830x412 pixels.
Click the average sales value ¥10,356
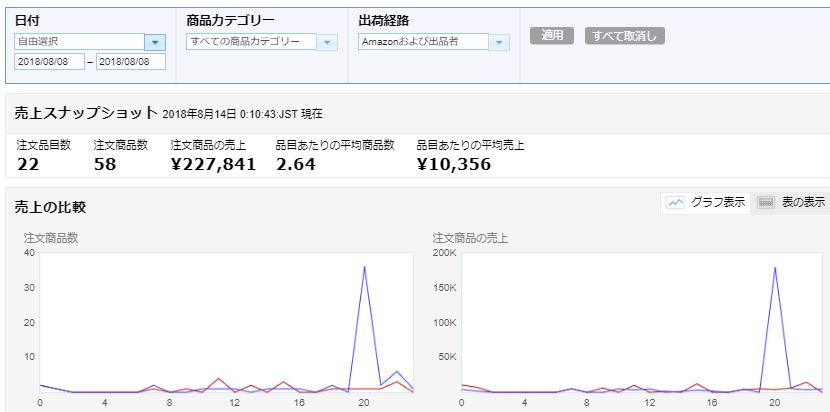tap(454, 164)
